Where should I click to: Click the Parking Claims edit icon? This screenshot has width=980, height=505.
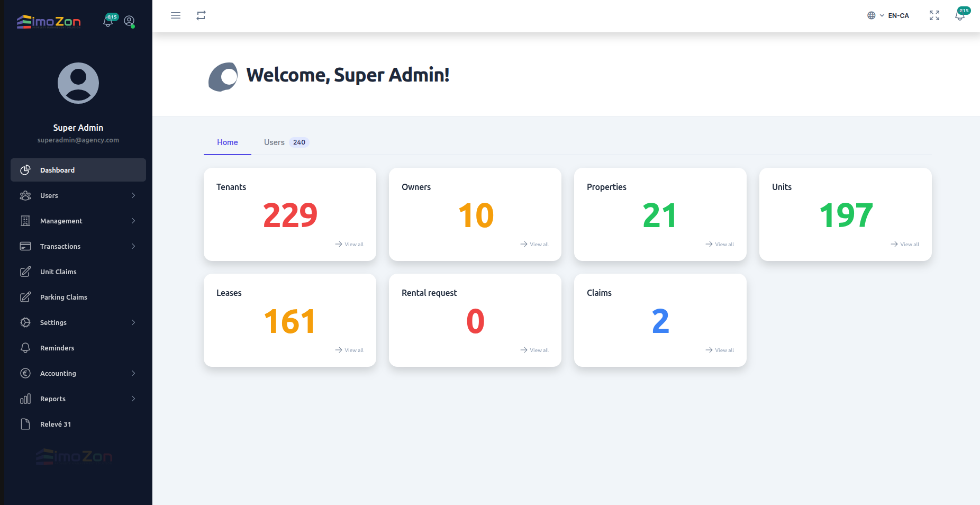(25, 297)
